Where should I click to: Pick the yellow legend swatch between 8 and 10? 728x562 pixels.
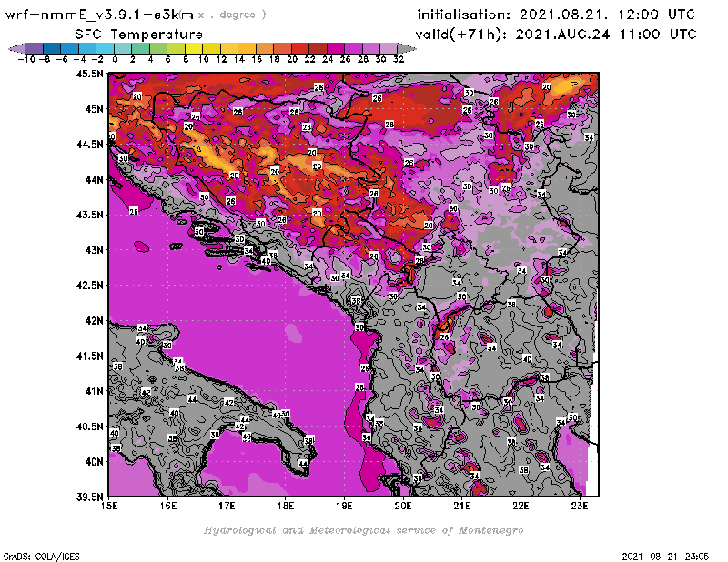coord(193,48)
